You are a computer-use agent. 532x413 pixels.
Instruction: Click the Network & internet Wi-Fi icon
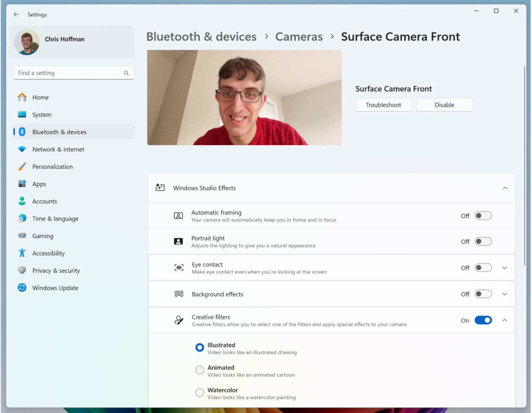(22, 149)
